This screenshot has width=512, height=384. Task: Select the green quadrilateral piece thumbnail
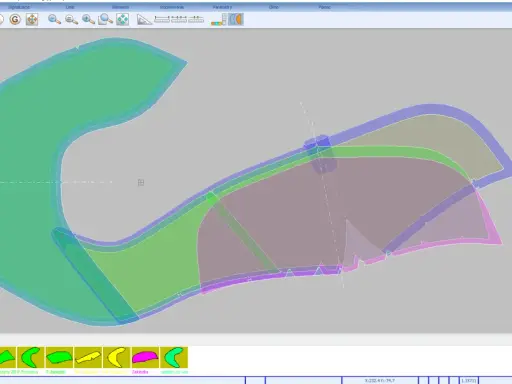pos(59,357)
